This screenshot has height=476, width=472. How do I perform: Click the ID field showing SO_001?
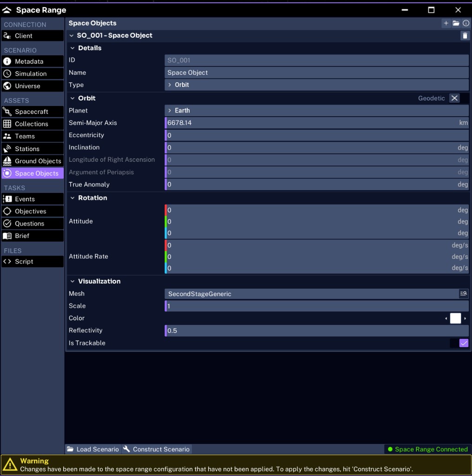(x=317, y=60)
